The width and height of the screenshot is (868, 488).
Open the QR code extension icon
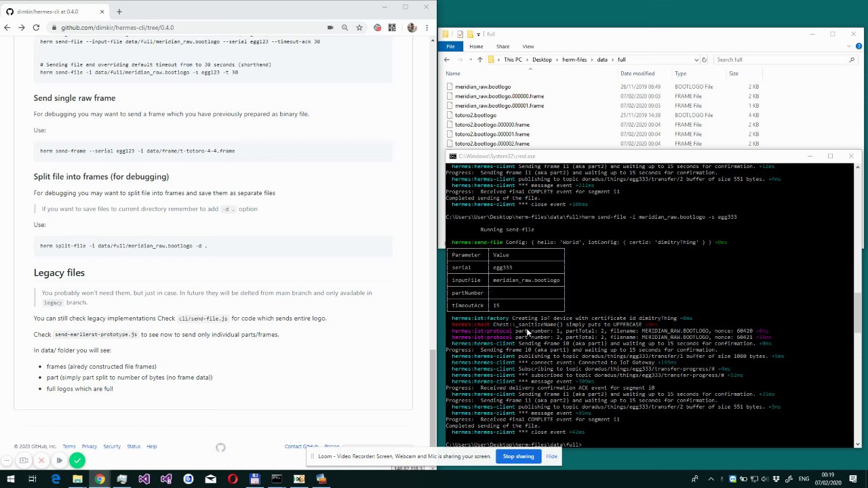click(392, 27)
